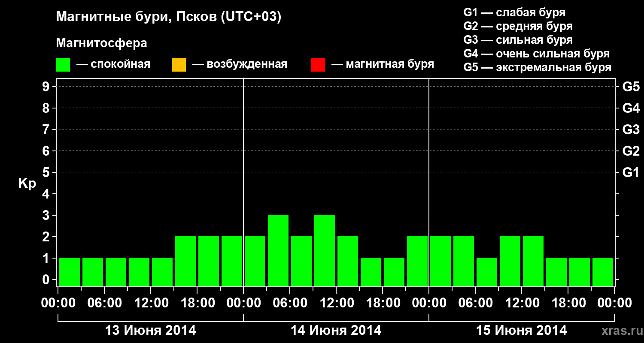Click the orange 'возбужденная' legend swatch
The image size is (644, 343).
pyautogui.click(x=179, y=65)
